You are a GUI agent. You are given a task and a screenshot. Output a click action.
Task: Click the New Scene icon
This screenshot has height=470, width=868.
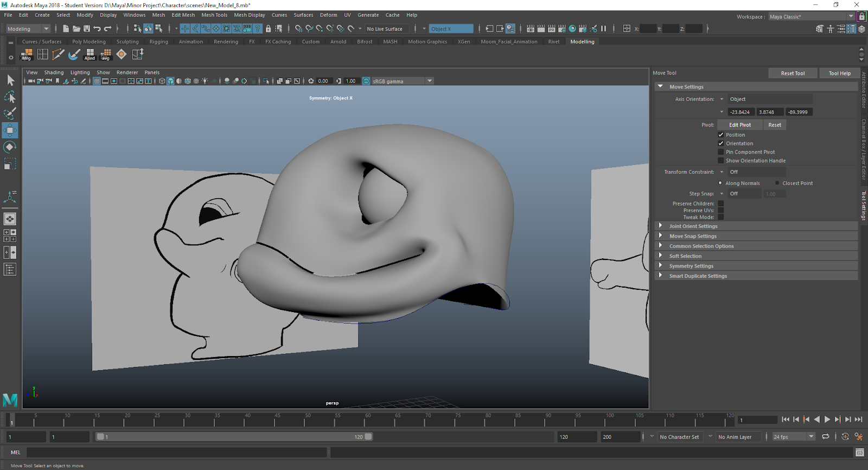66,29
